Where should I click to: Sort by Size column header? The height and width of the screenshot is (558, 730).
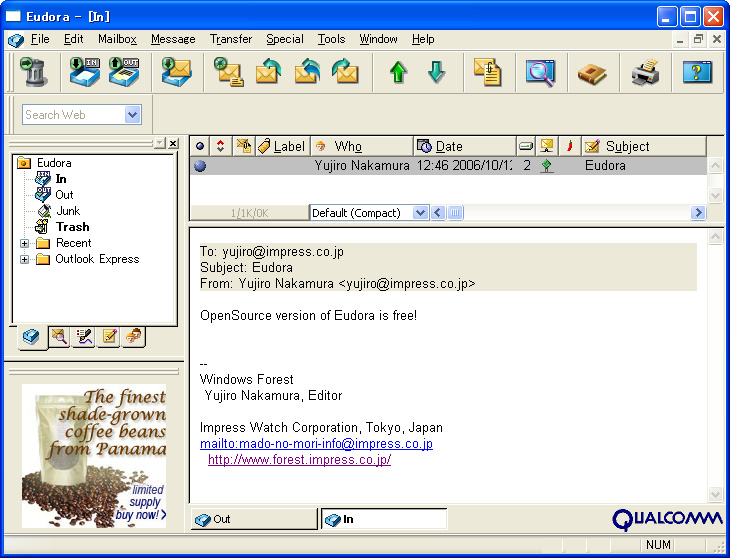click(526, 146)
